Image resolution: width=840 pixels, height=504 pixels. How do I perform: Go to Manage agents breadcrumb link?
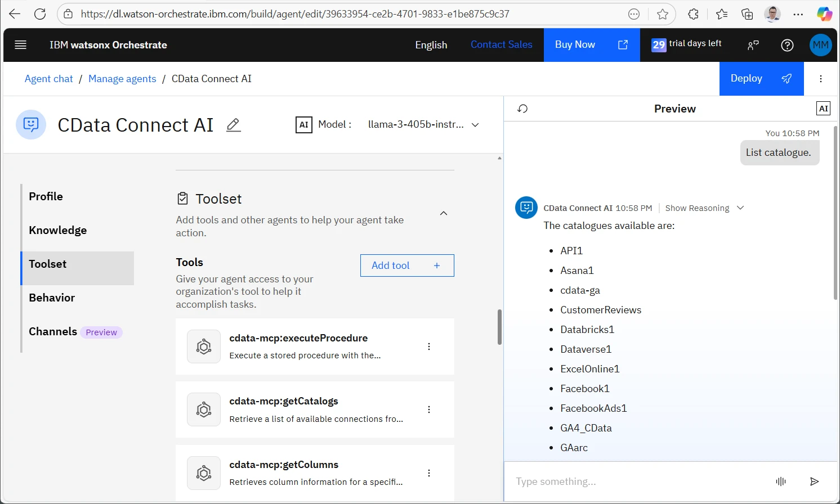(x=122, y=79)
